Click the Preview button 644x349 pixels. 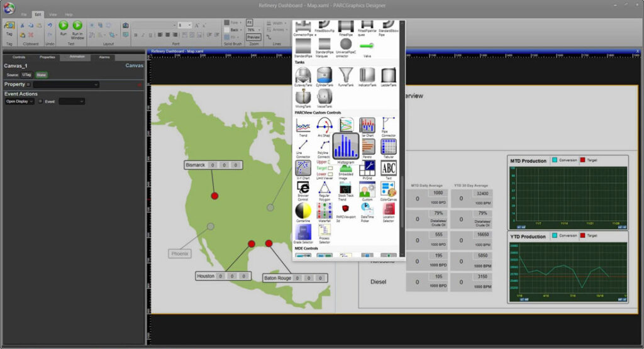click(x=253, y=37)
